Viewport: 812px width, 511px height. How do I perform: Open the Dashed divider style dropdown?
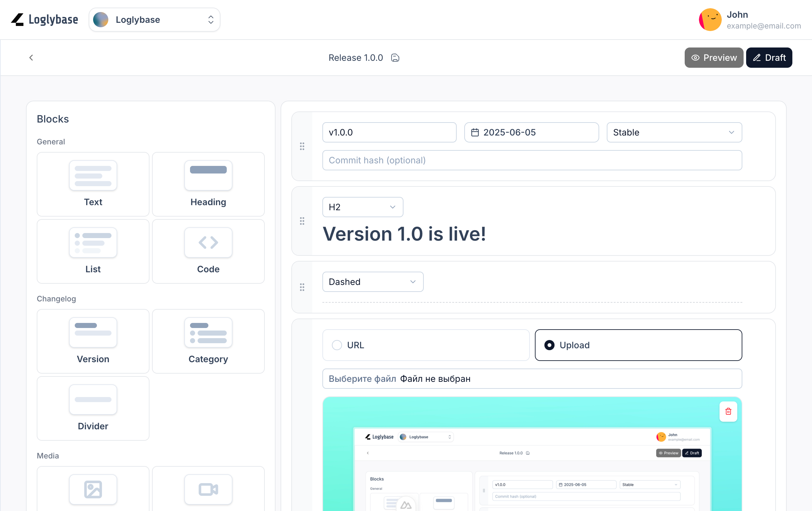(x=372, y=282)
